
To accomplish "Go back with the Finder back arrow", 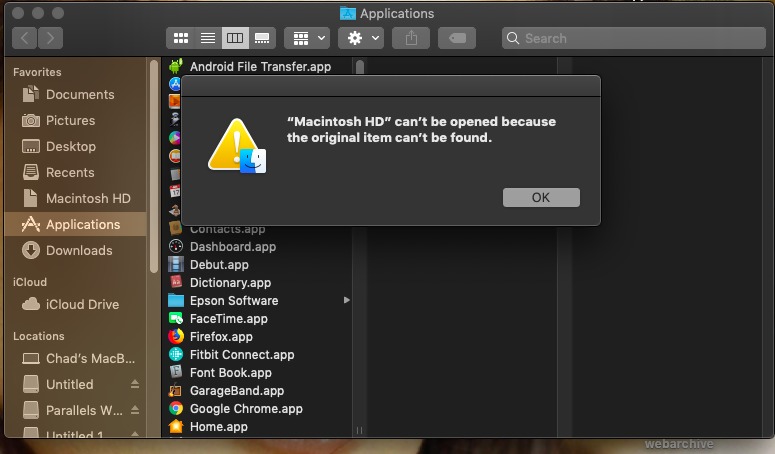I will tap(24, 38).
